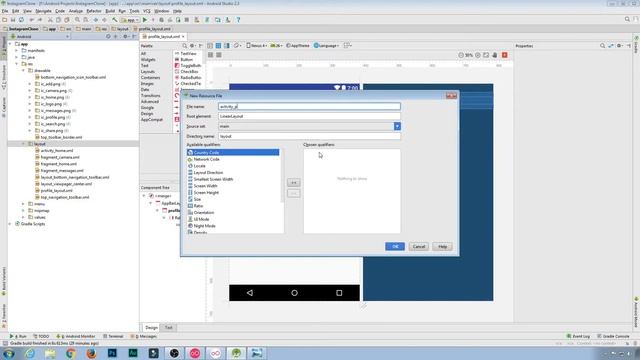Click Help in New Resource File dialog
Image resolution: width=640 pixels, height=360 pixels.
pos(442,247)
